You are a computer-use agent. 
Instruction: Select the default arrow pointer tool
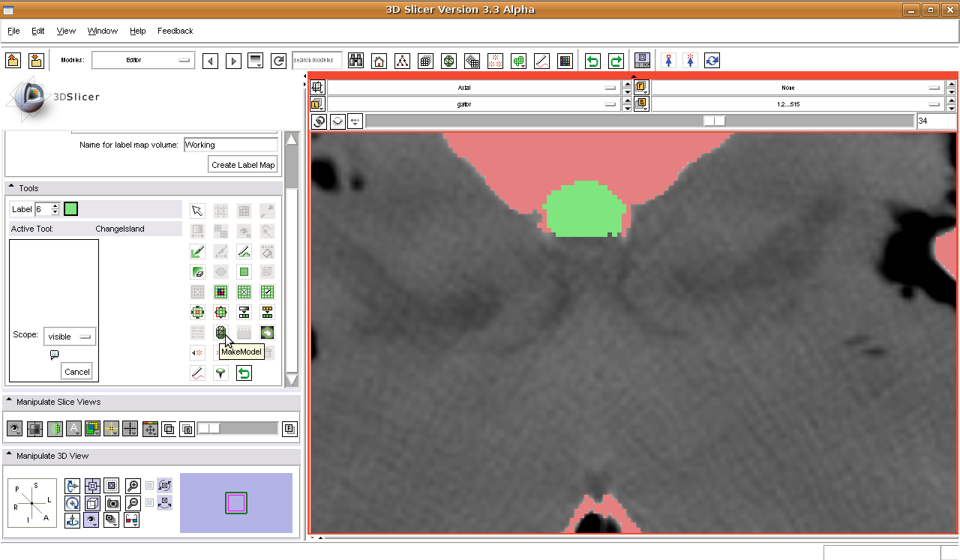click(197, 211)
